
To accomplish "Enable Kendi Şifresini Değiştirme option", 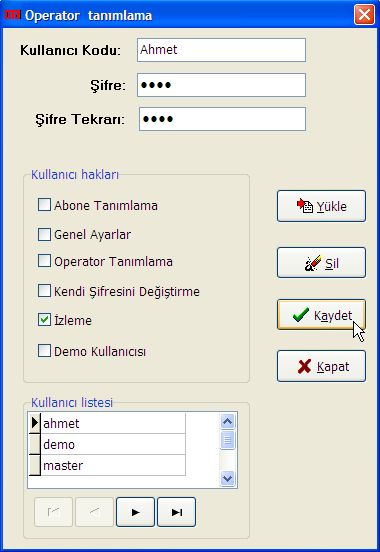I will (x=44, y=291).
